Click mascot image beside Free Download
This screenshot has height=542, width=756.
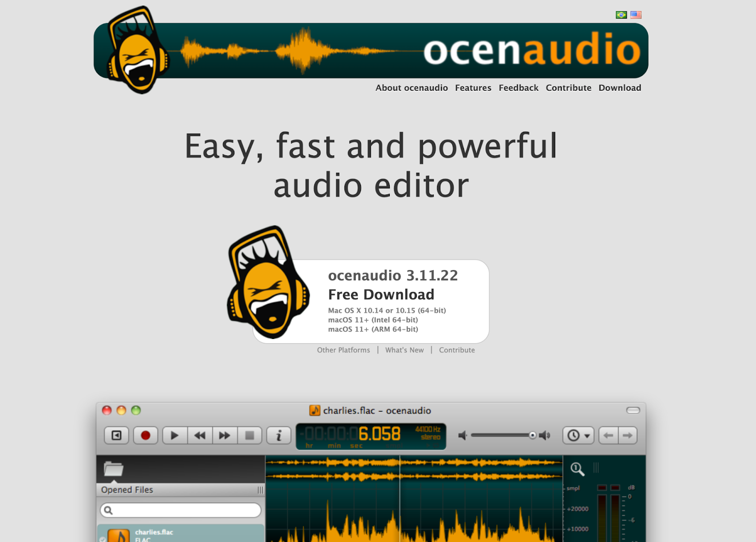(x=268, y=282)
